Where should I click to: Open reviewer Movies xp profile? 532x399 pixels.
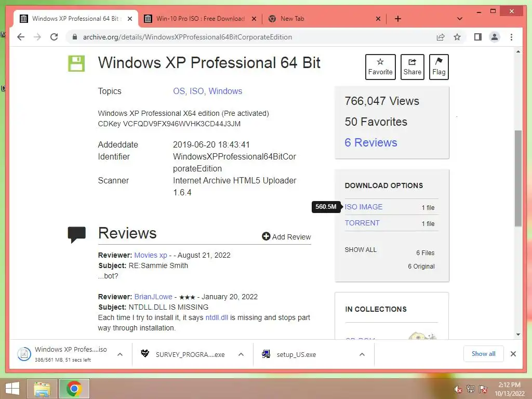coord(151,255)
